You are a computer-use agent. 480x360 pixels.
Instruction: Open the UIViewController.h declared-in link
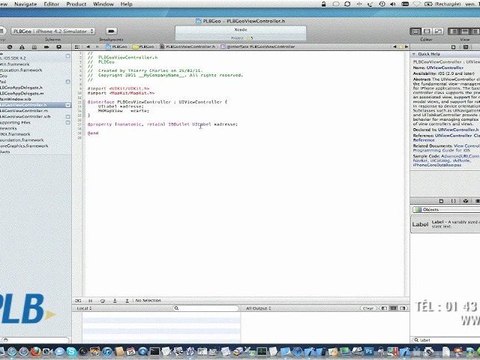pyautogui.click(x=458, y=130)
